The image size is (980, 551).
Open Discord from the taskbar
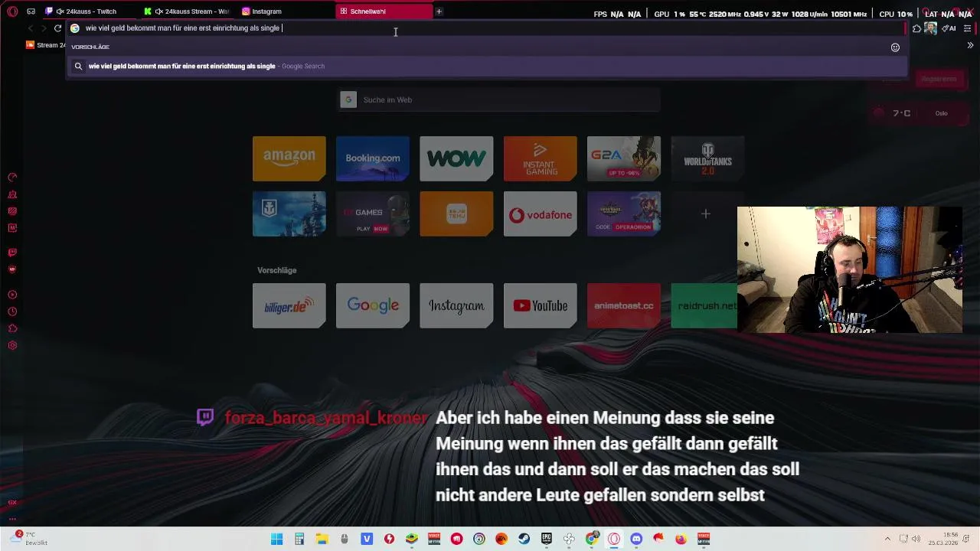[x=636, y=539]
